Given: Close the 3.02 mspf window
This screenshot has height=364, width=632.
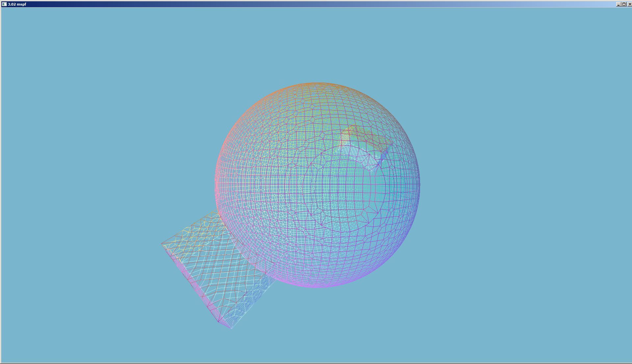Looking at the screenshot, I should coord(630,4).
